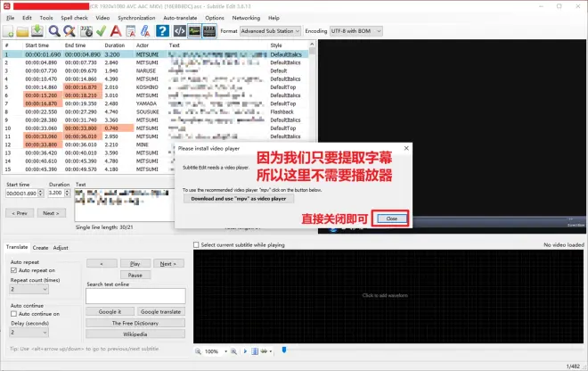Click the Wikipedia button
This screenshot has width=588, height=371.
pyautogui.click(x=135, y=334)
